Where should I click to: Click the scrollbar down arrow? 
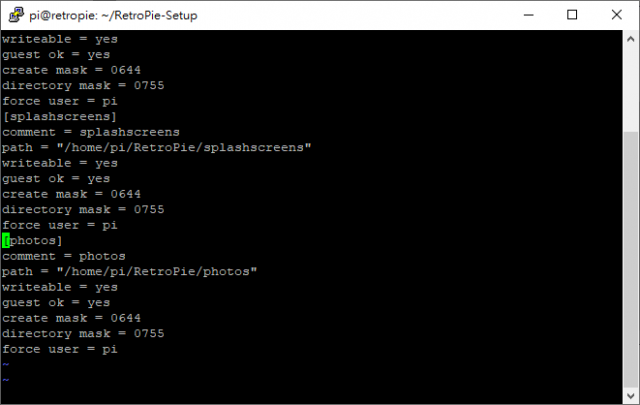[631, 395]
